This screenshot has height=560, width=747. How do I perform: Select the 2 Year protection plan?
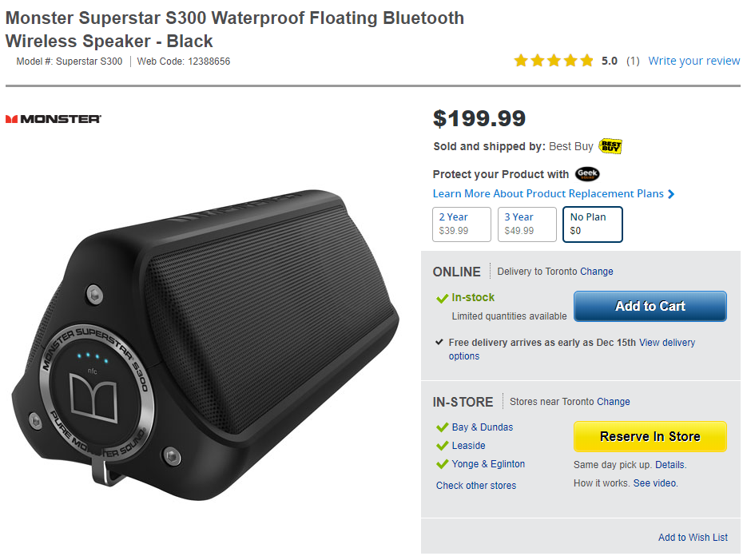point(461,224)
